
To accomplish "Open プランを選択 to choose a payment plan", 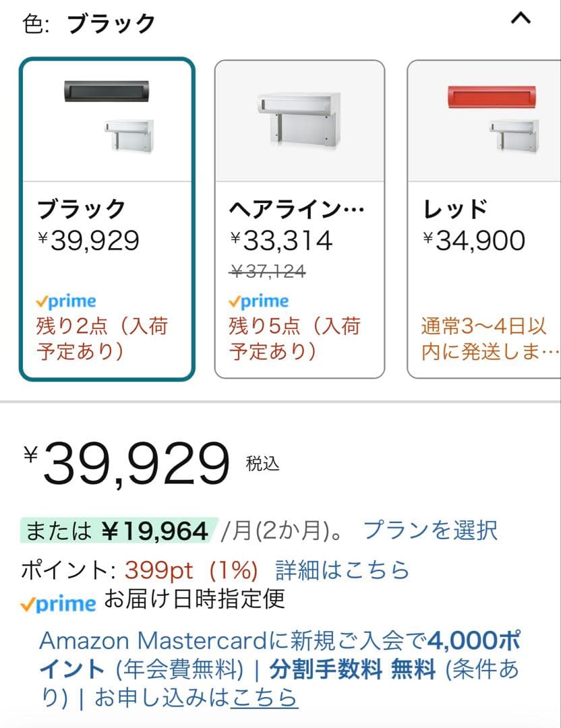I will 431,532.
